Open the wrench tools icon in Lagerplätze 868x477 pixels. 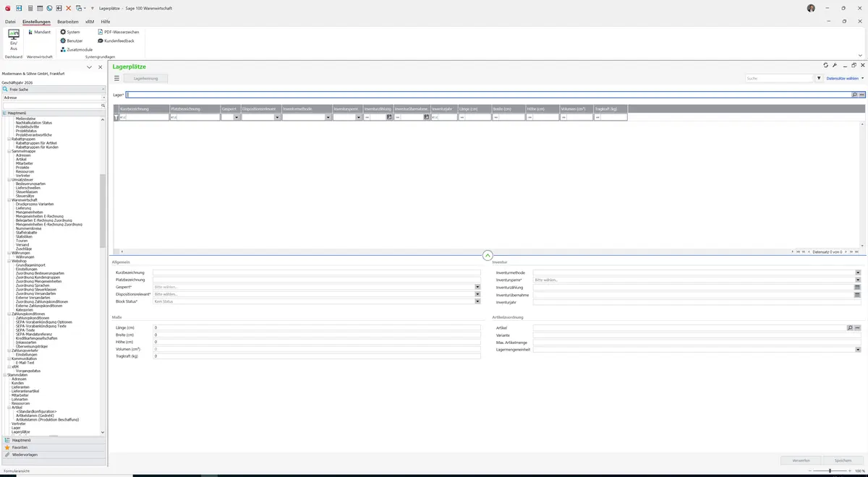[x=835, y=65]
